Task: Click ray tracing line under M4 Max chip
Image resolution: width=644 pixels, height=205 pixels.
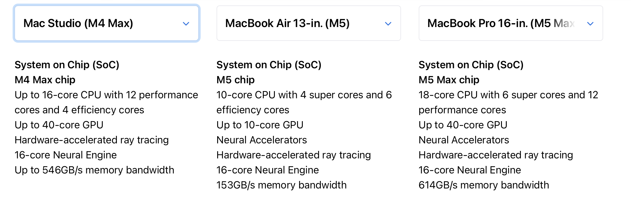Action: click(x=92, y=140)
